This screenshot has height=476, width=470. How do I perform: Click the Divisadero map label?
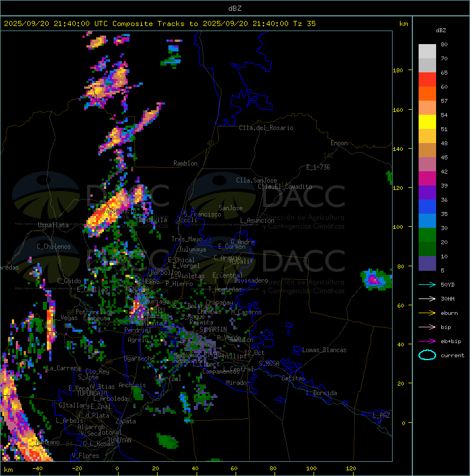(x=251, y=280)
